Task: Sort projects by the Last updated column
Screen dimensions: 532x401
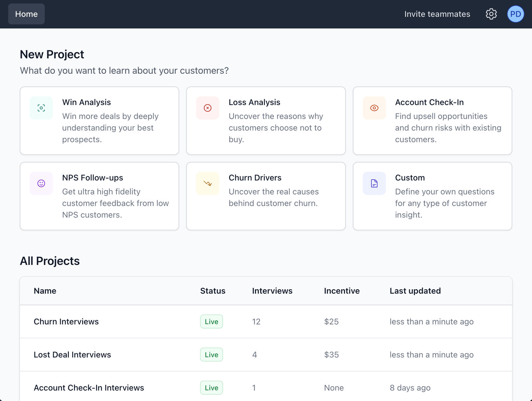Action: click(x=415, y=291)
